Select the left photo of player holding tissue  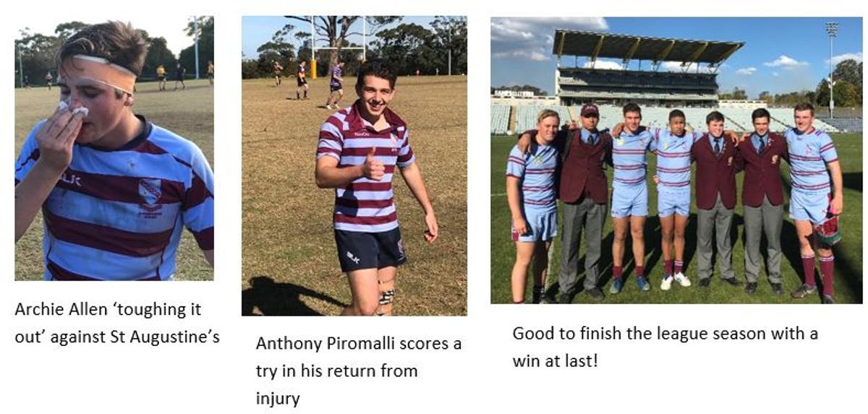114,148
